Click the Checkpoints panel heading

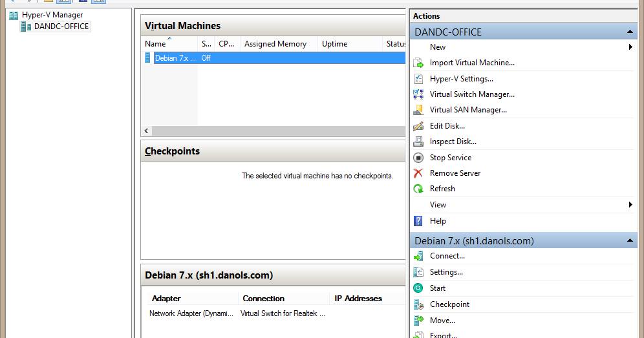pyautogui.click(x=172, y=151)
